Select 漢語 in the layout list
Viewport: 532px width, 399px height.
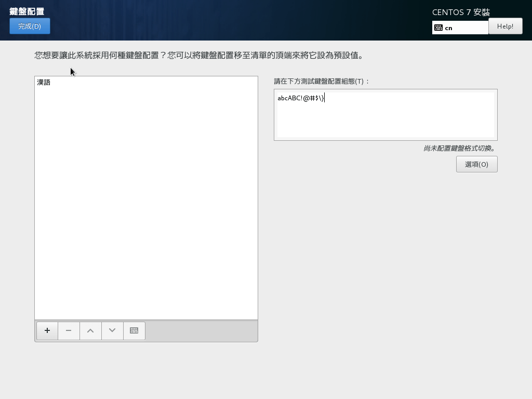pyautogui.click(x=44, y=83)
